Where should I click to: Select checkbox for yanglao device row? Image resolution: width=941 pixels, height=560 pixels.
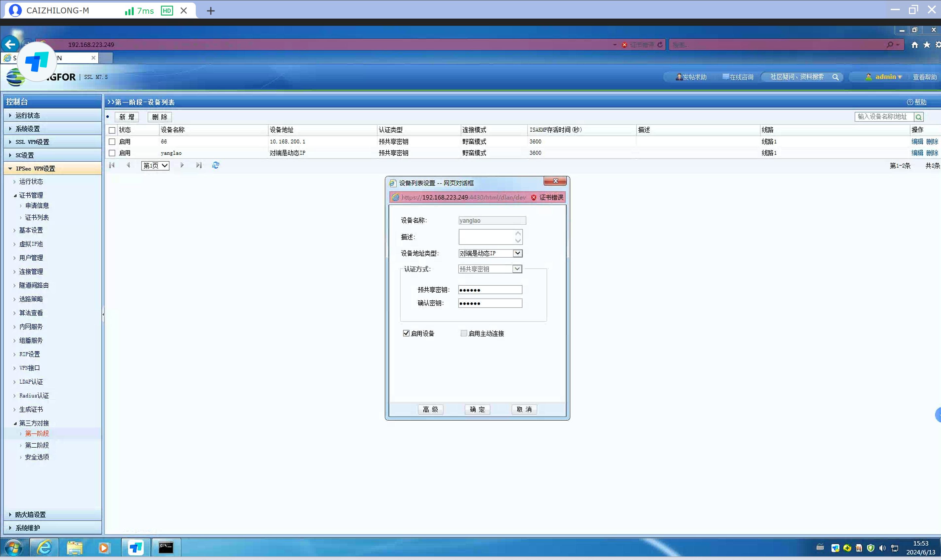[112, 153]
